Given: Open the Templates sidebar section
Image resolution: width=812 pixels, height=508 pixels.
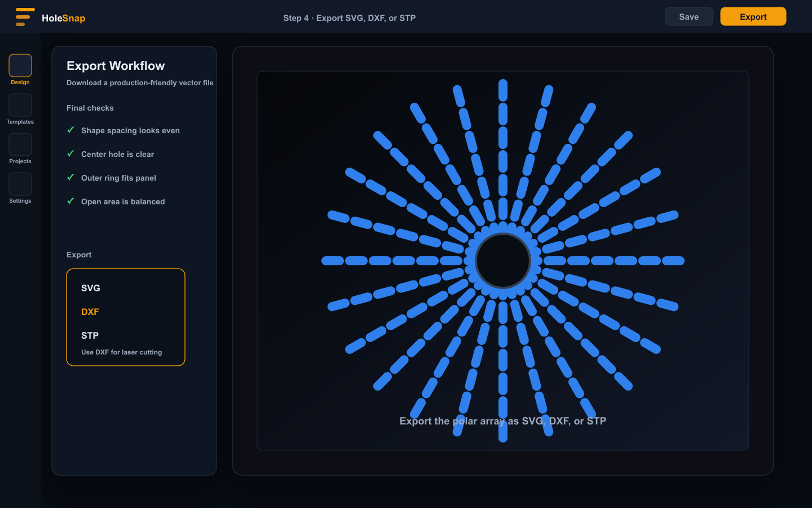Looking at the screenshot, I should (20, 110).
